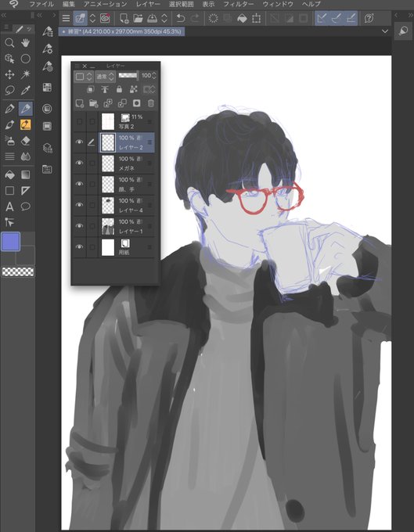Hide the レイヤー 1 layer
Image resolution: width=414 pixels, height=532 pixels.
(79, 226)
